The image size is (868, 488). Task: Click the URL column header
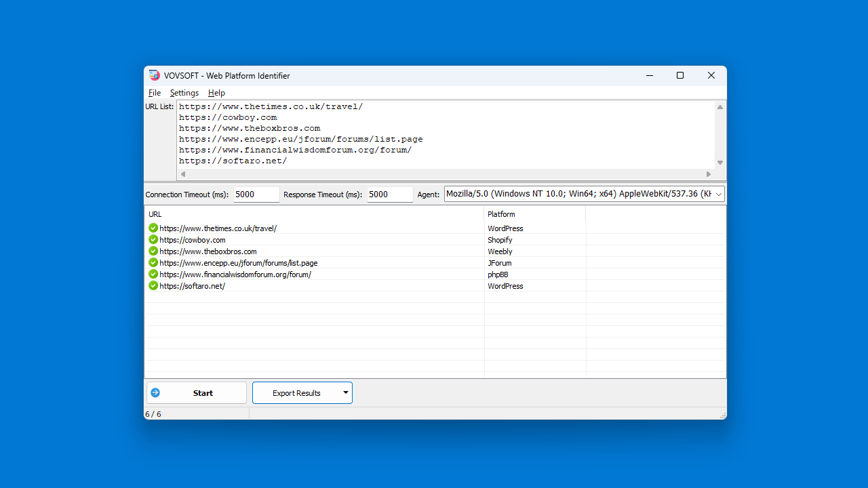click(315, 214)
